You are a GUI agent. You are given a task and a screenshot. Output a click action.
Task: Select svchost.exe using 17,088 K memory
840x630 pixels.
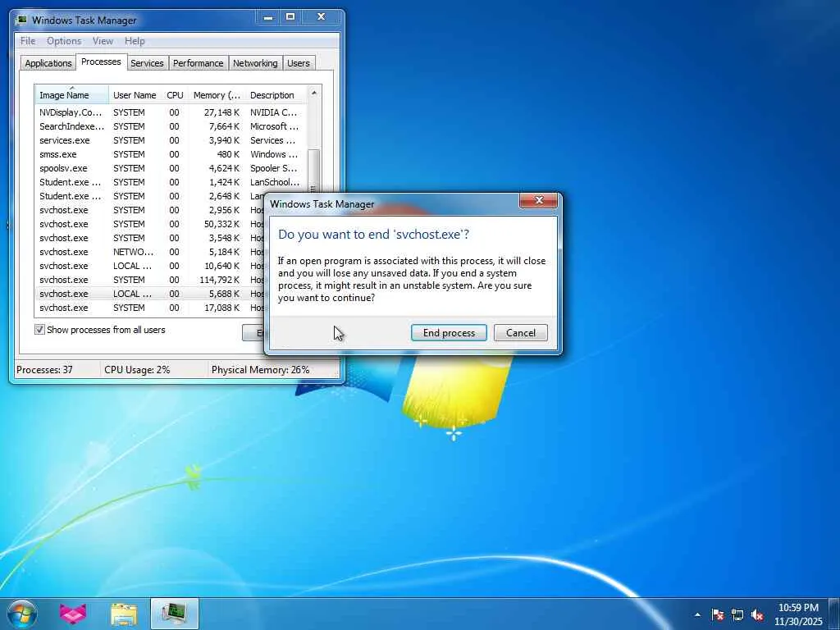point(150,308)
